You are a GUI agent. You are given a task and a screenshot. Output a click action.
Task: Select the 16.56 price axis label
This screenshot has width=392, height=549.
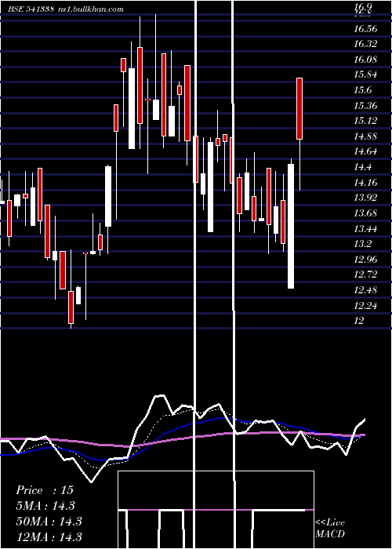[x=365, y=29]
